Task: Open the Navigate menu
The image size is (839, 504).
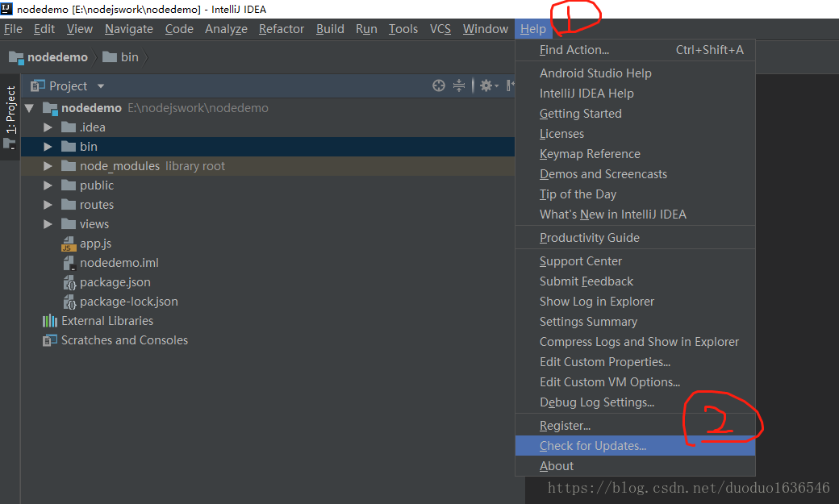Action: pos(129,29)
